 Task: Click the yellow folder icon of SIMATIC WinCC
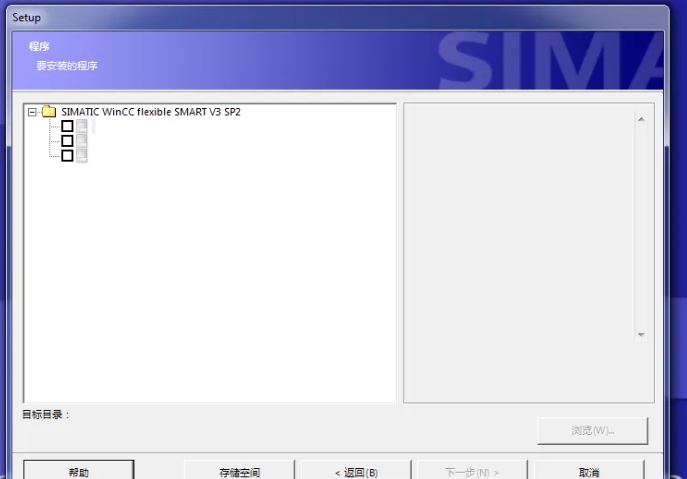coord(49,112)
